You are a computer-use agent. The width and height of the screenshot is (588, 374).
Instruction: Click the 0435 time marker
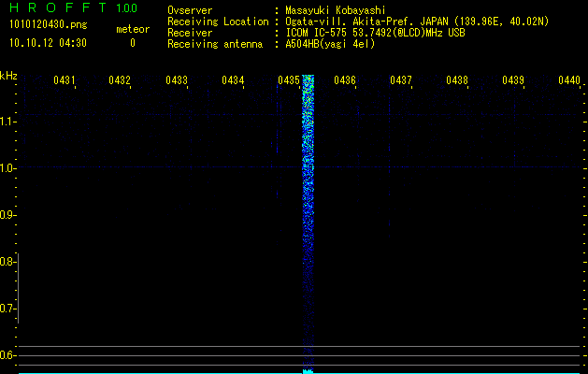pos(289,79)
